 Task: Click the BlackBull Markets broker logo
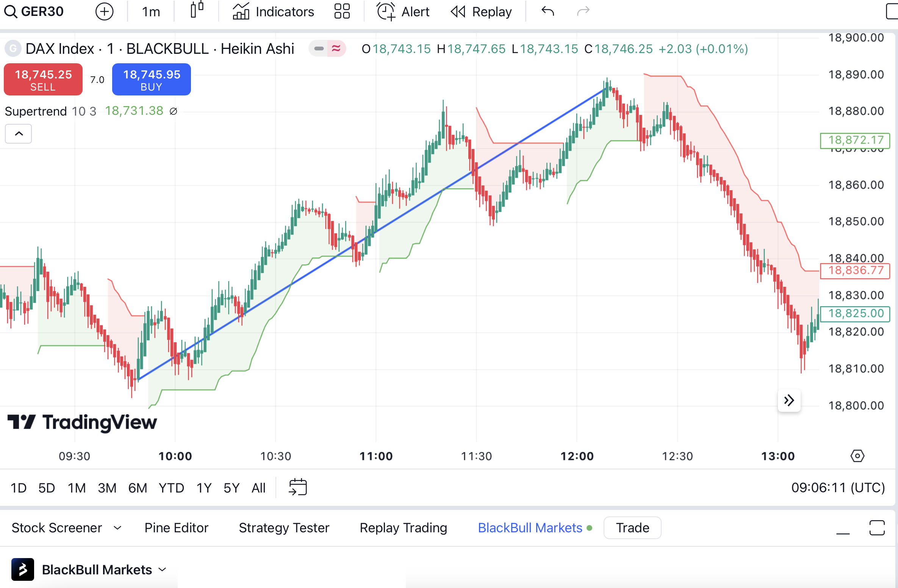(x=23, y=569)
